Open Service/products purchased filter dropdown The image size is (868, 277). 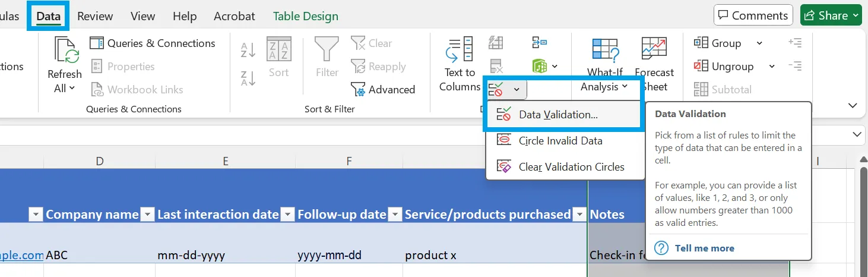click(579, 215)
